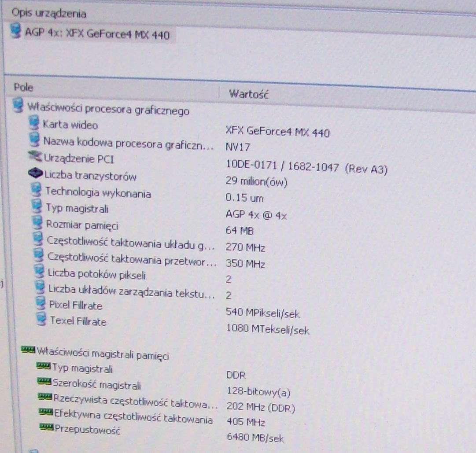
Task: Click the 0.15 um value
Action: click(x=244, y=198)
